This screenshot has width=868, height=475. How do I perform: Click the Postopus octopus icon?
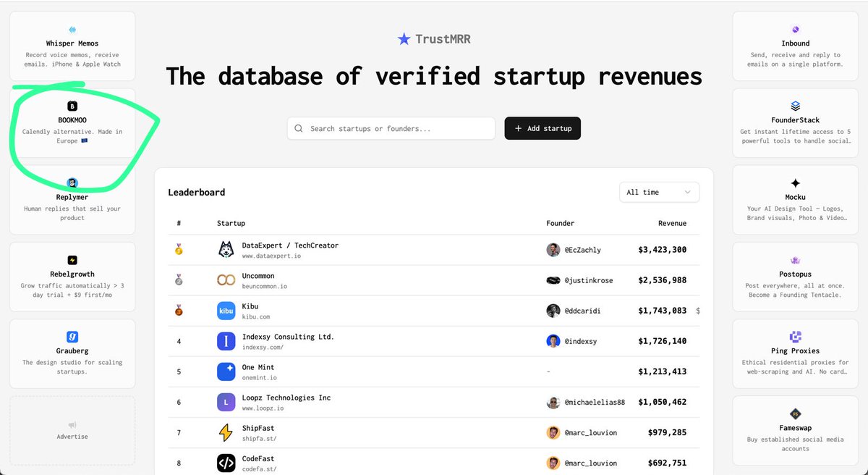click(796, 261)
